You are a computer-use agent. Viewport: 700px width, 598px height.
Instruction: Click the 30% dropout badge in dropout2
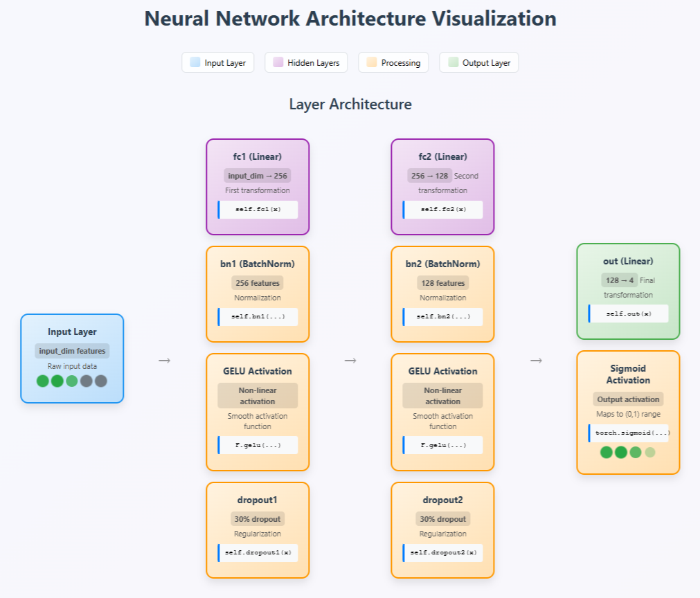click(443, 519)
